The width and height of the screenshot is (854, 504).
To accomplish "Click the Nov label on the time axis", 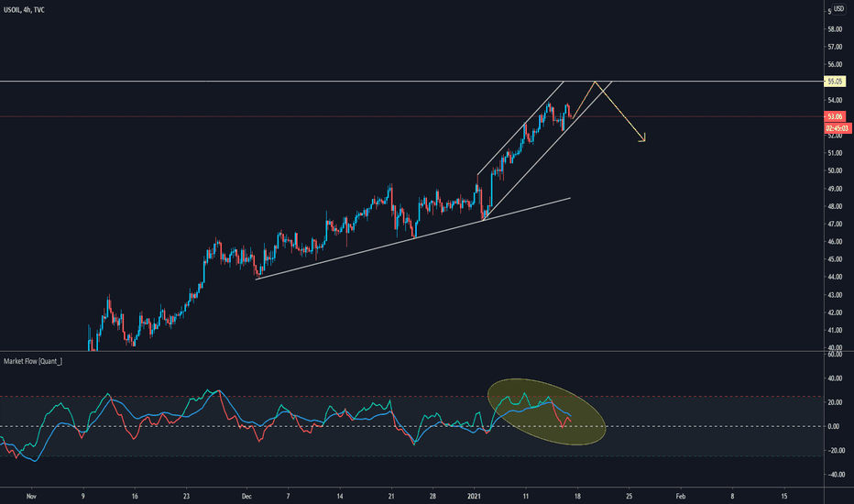I will pyautogui.click(x=31, y=497).
